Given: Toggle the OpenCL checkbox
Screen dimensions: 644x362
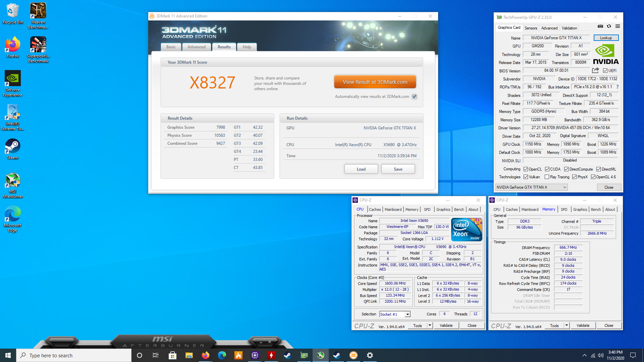Looking at the screenshot, I should (x=526, y=169).
